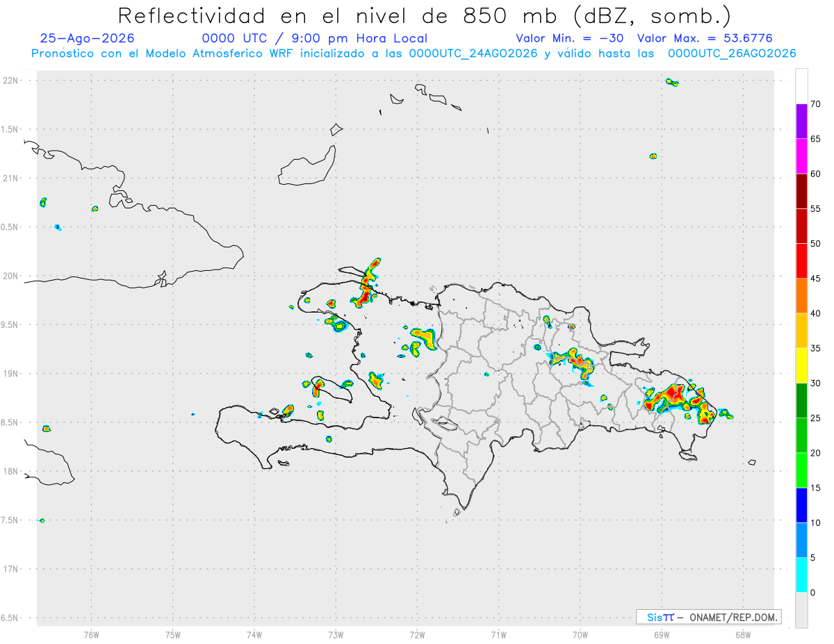Click the magenta 60–65 dBZ legend swatch
The height and width of the screenshot is (644, 834).
(801, 156)
